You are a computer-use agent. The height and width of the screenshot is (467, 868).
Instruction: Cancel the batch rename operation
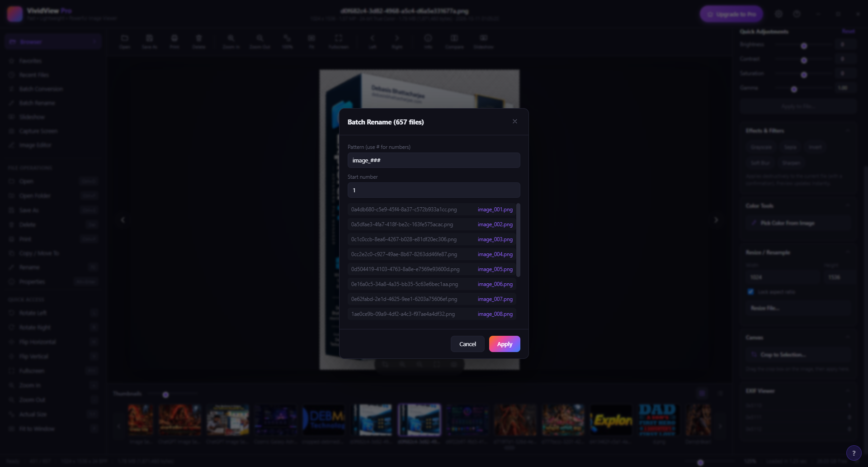pos(467,344)
